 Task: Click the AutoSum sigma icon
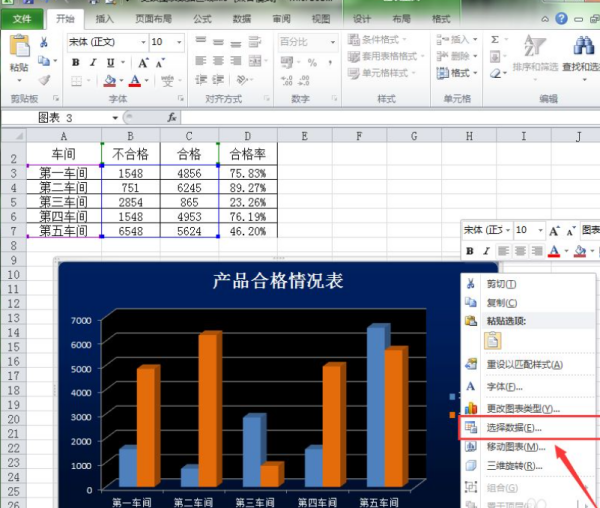click(495, 40)
